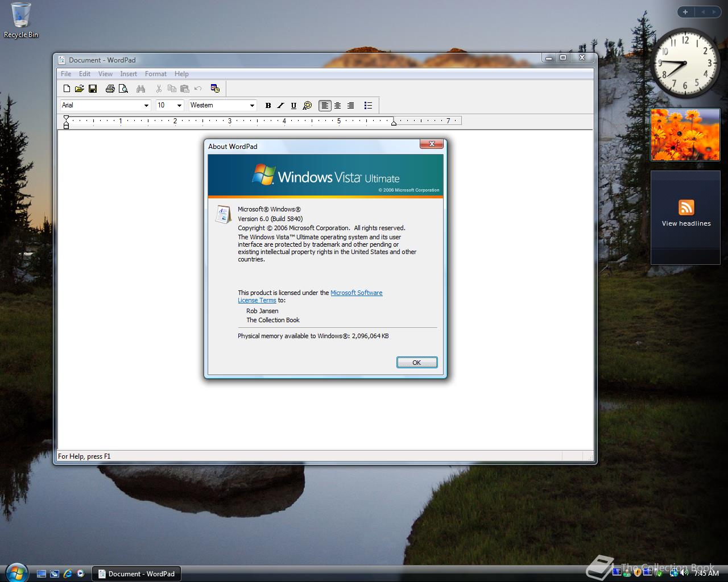Image resolution: width=728 pixels, height=582 pixels.
Task: Click the orange RSS feed icon
Action: click(x=686, y=207)
